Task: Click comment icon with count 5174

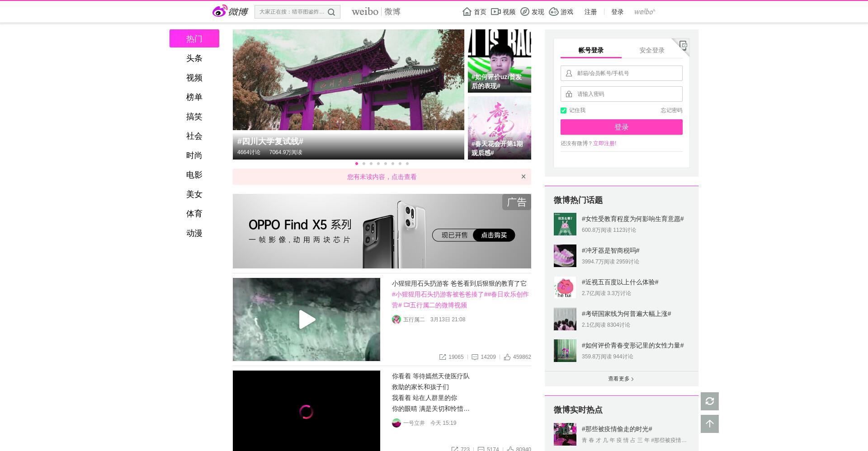Action: click(x=481, y=449)
